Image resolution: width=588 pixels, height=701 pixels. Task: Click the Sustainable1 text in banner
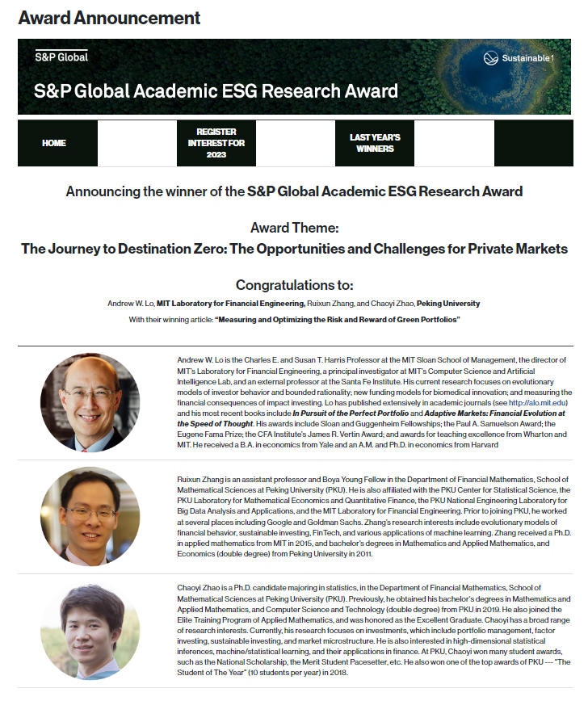coord(529,59)
